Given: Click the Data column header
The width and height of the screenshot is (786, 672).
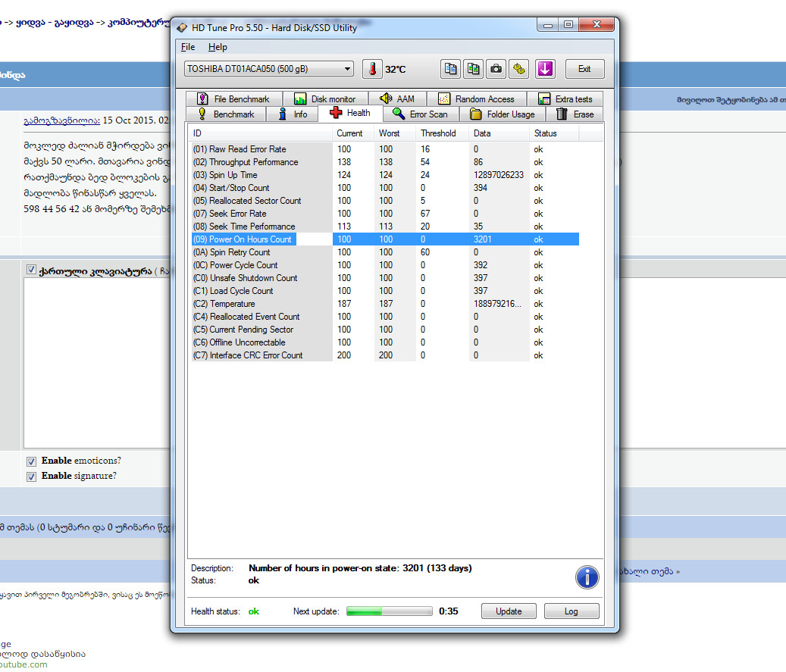Looking at the screenshot, I should coord(499,133).
